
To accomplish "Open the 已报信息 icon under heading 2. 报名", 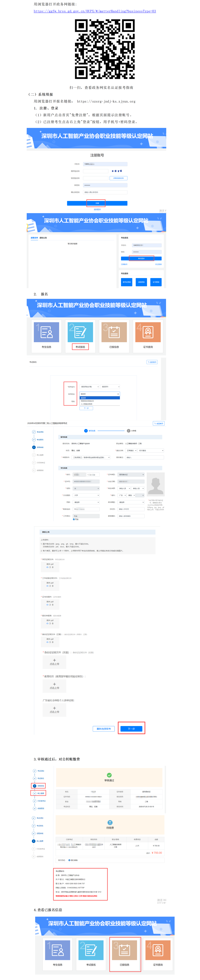I will 114,332.
